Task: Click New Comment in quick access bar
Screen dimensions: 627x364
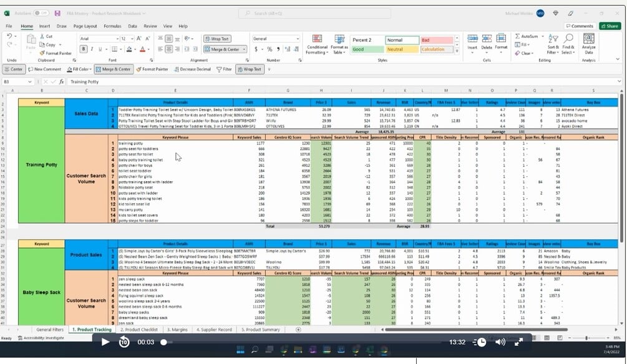Action: pos(44,69)
